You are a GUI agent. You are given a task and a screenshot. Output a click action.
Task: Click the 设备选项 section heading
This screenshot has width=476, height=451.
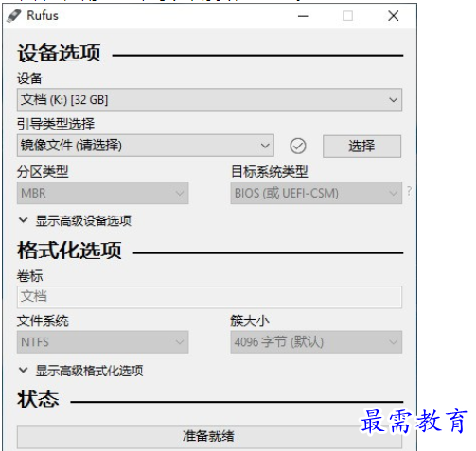pos(60,53)
